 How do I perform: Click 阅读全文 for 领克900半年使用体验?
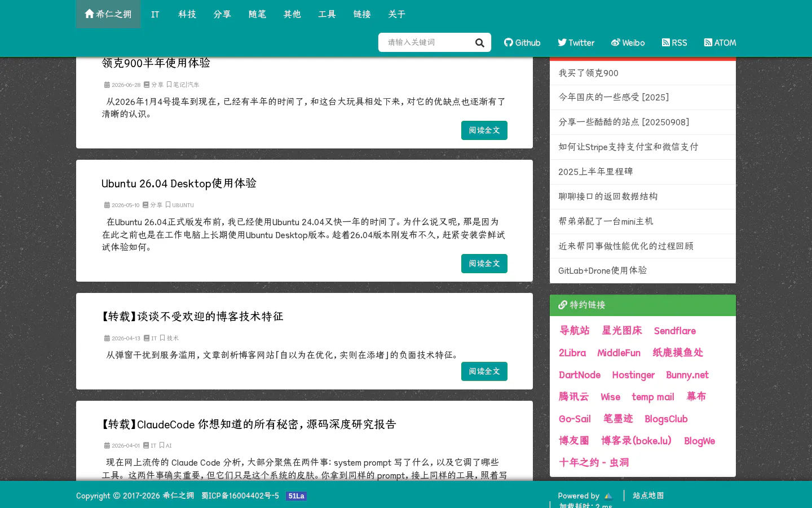point(484,130)
